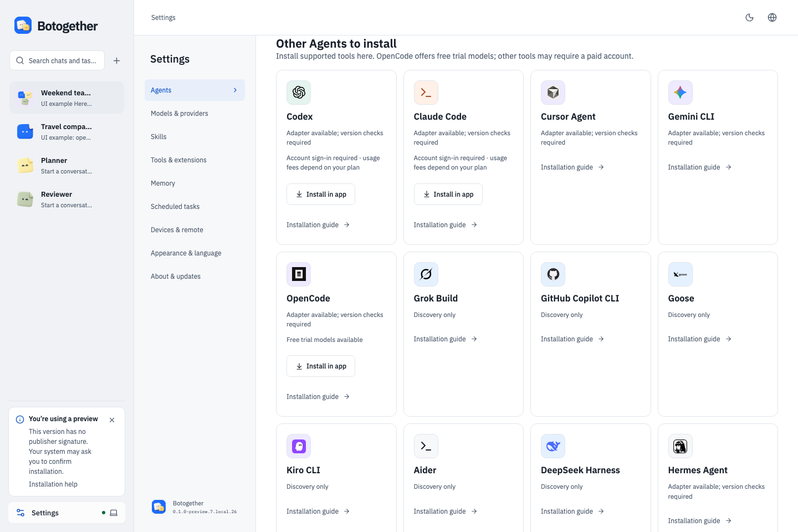Open language globe icon
This screenshot has height=532, width=798.
(772, 18)
